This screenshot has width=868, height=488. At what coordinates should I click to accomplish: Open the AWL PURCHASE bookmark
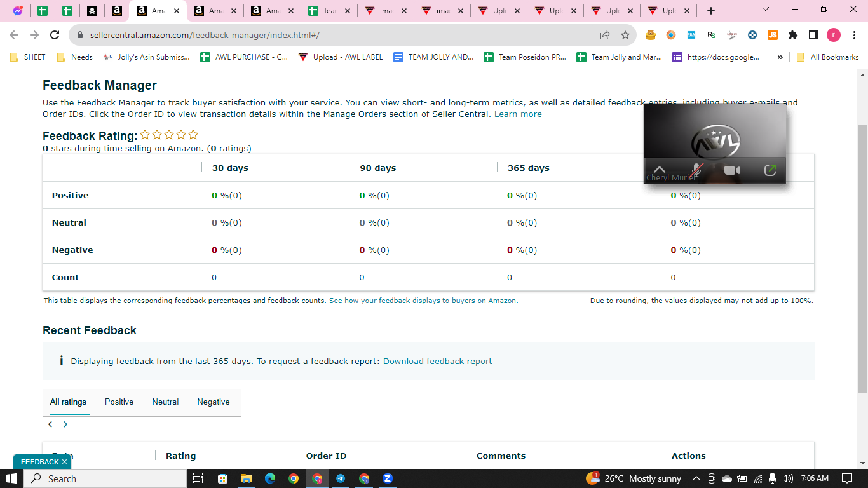click(x=244, y=57)
